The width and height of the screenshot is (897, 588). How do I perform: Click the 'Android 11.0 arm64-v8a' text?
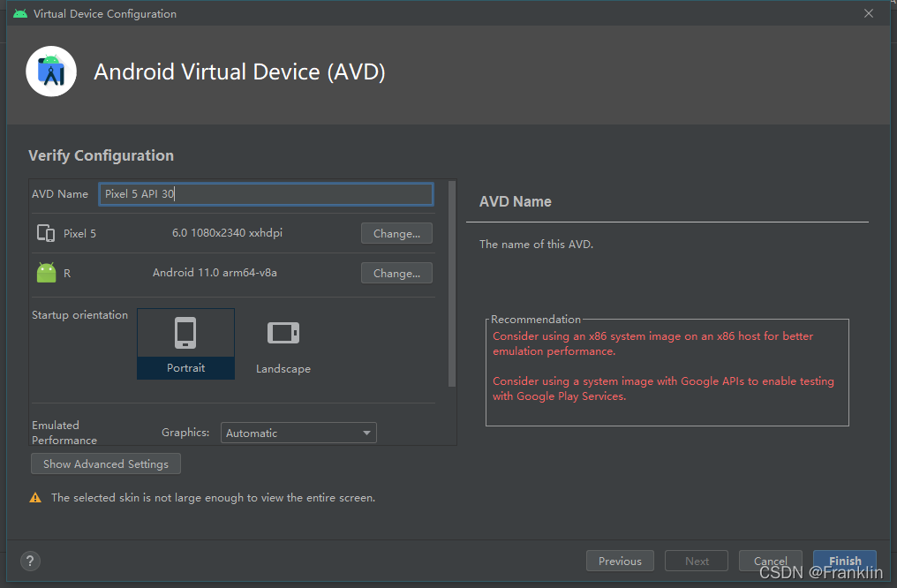pyautogui.click(x=215, y=273)
